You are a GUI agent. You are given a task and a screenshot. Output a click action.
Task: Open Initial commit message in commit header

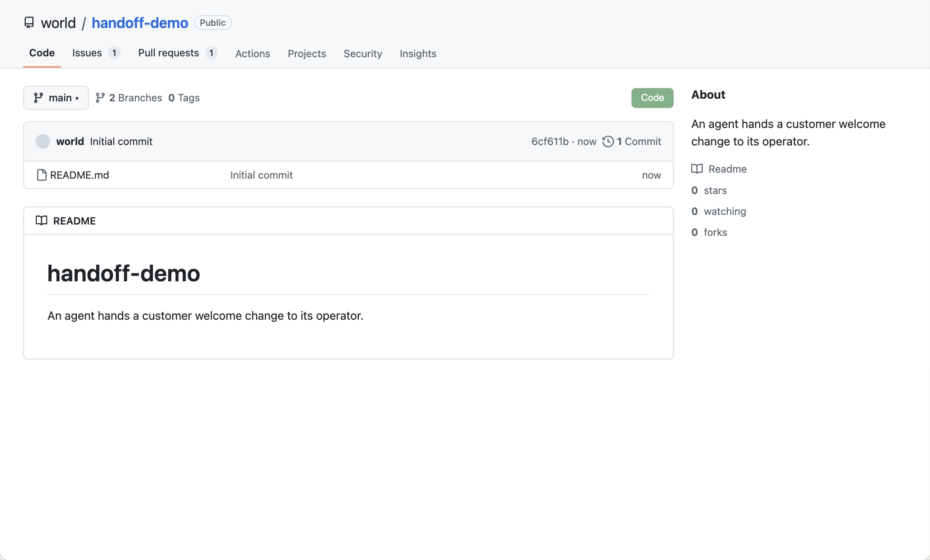pyautogui.click(x=121, y=142)
